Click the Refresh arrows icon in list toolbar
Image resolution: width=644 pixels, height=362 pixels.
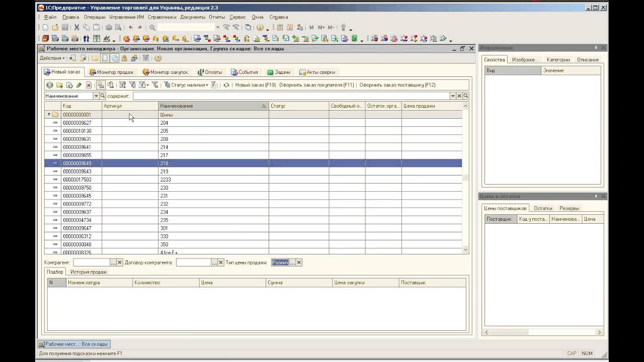[226, 85]
